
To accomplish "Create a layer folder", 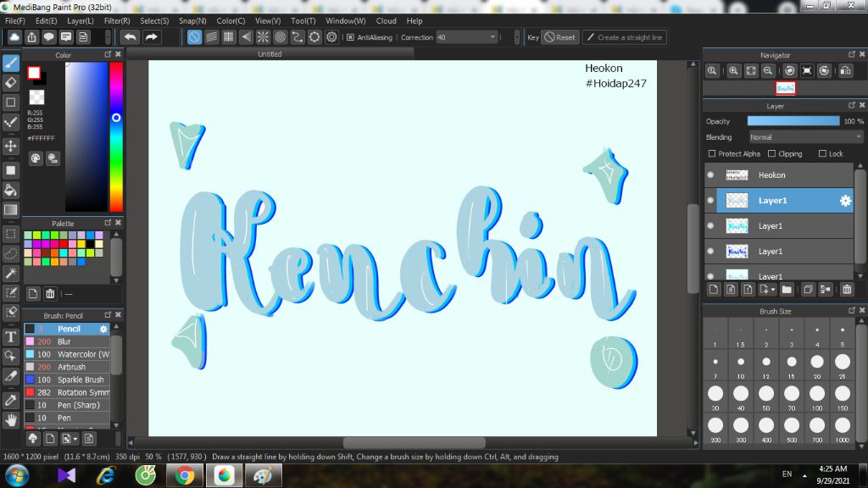I will [x=787, y=290].
